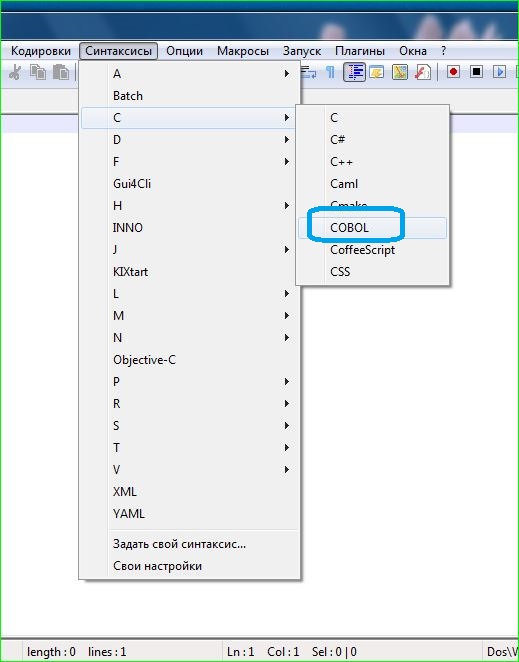Pick C language in the submenu
The height and width of the screenshot is (662, 519).
(x=372, y=118)
